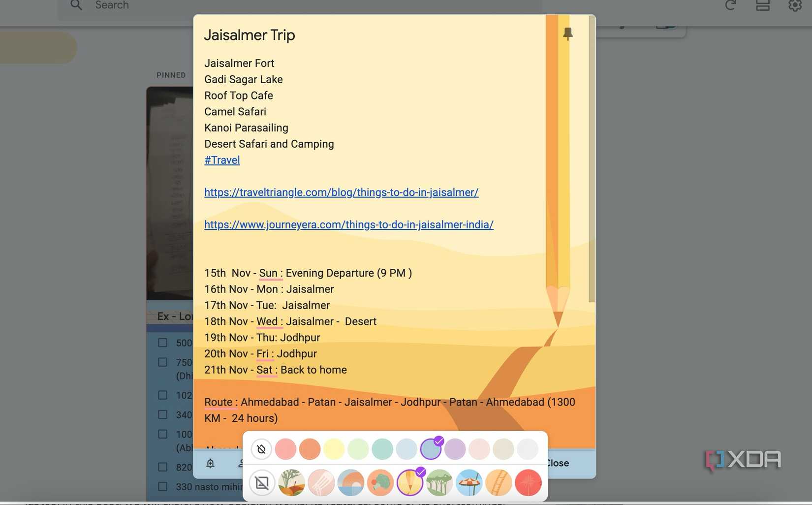This screenshot has width=812, height=505.
Task: Open the traveltriangle.com Jaisalmer link
Action: point(341,192)
